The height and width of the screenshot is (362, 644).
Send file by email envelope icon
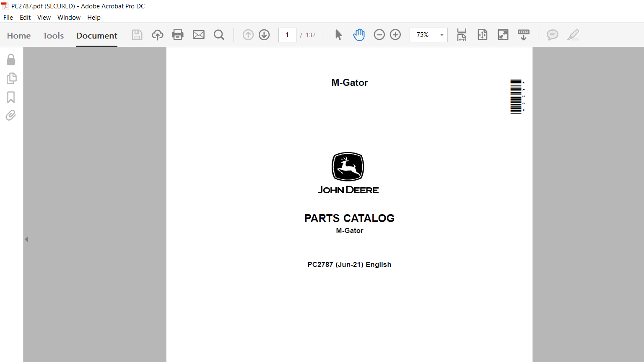click(x=199, y=35)
